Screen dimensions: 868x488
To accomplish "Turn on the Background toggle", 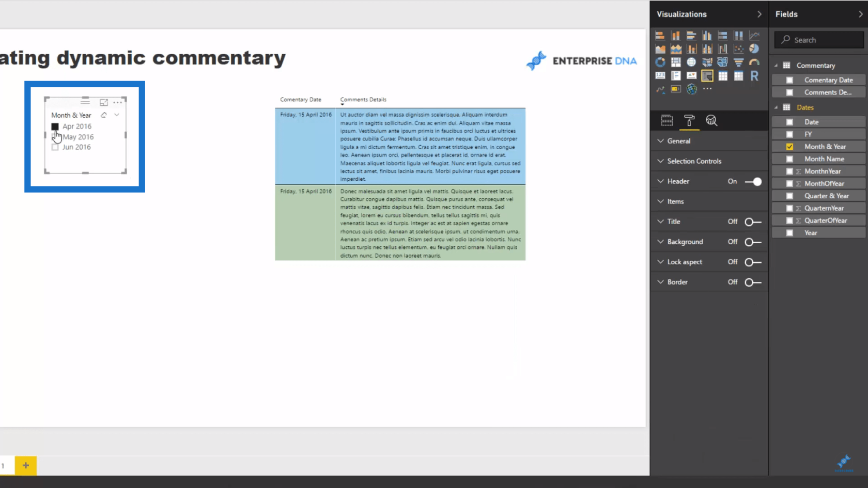I will pos(753,242).
